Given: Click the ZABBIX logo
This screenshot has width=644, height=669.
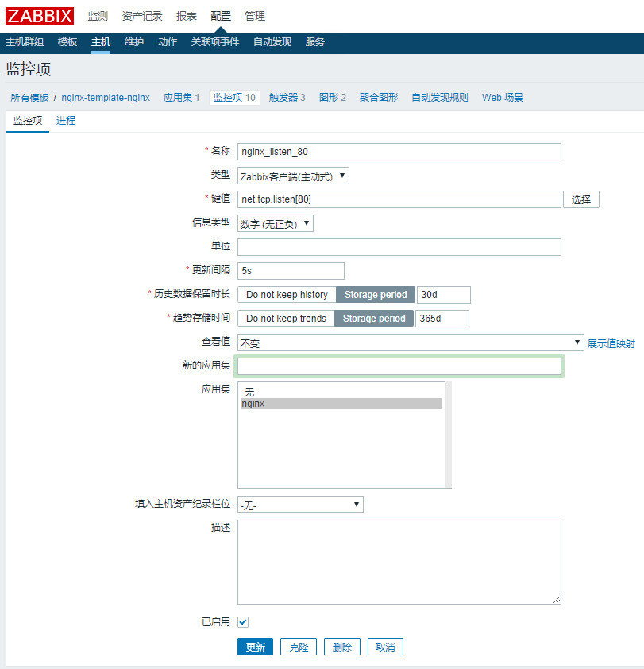Looking at the screenshot, I should (39, 16).
